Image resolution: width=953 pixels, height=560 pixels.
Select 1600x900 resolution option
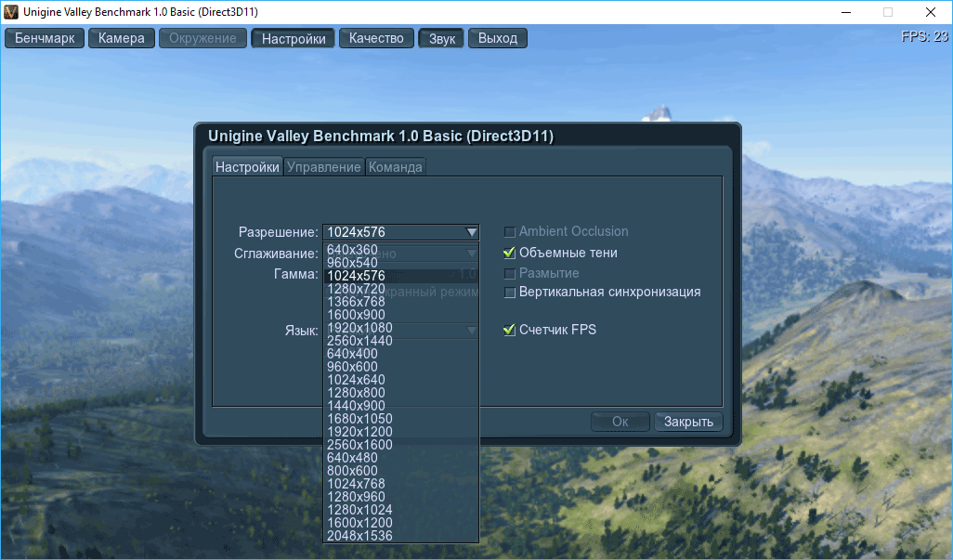pyautogui.click(x=401, y=315)
